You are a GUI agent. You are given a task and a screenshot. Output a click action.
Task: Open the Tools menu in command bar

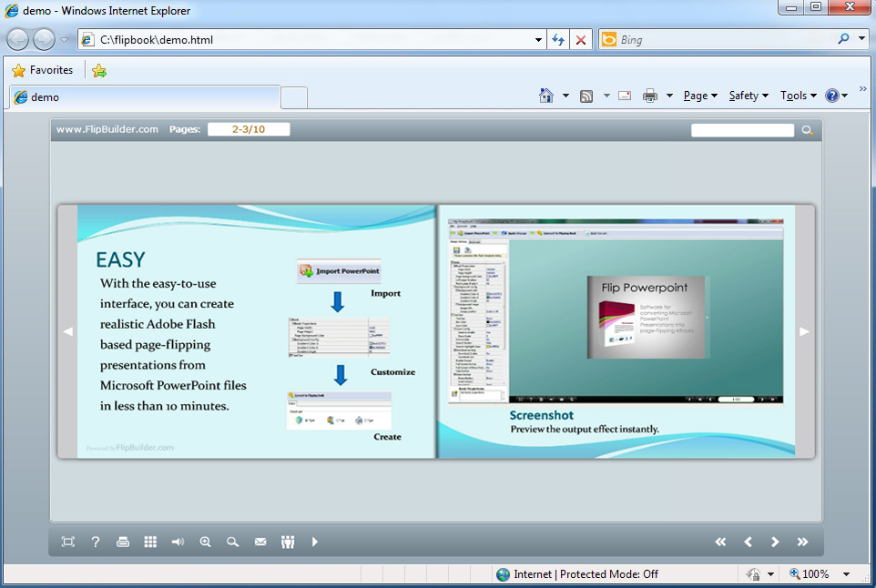(x=798, y=96)
